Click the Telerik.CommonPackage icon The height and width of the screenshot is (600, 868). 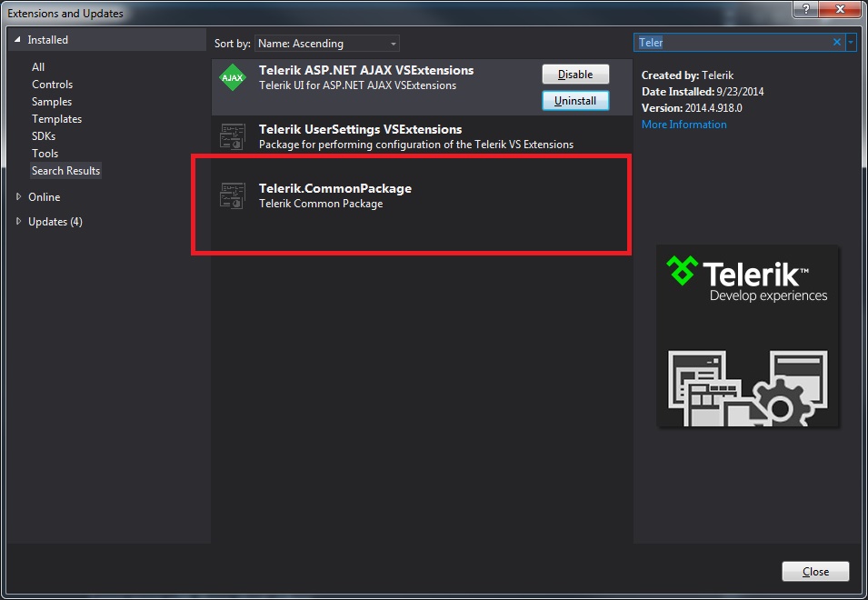(x=233, y=195)
